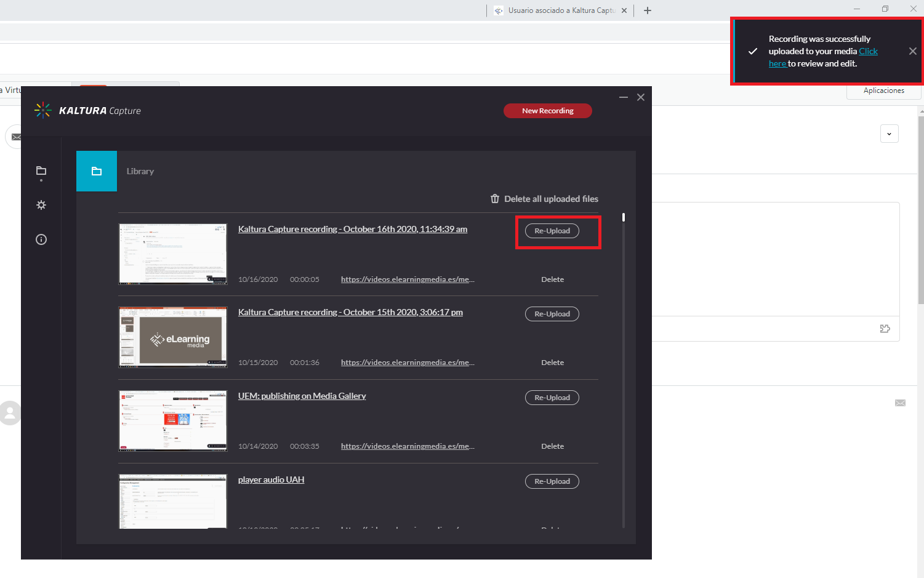Select the blue Library tab folder icon
This screenshot has height=578, width=924.
pyautogui.click(x=97, y=171)
